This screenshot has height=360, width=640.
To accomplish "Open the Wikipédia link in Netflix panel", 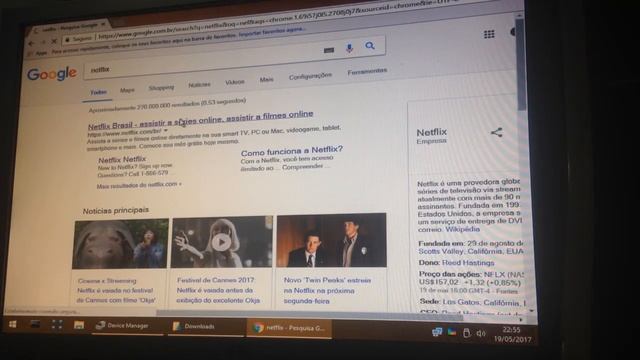I will 462,229.
